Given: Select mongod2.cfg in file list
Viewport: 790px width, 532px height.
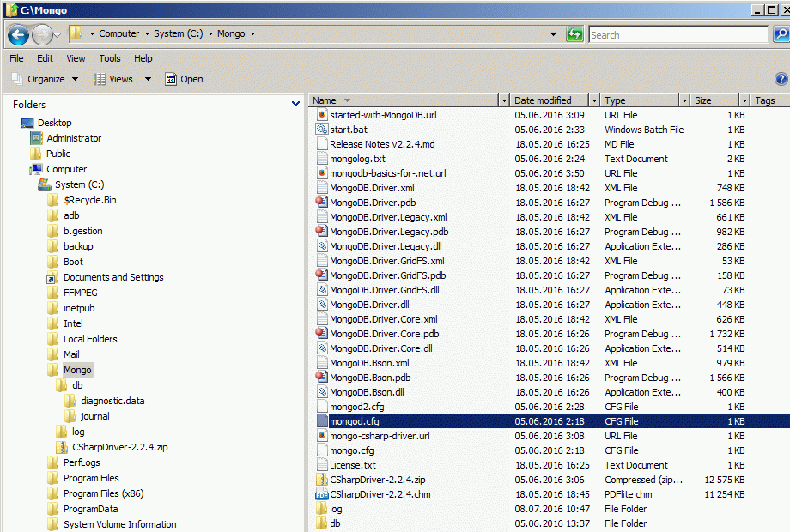Looking at the screenshot, I should click(x=356, y=407).
